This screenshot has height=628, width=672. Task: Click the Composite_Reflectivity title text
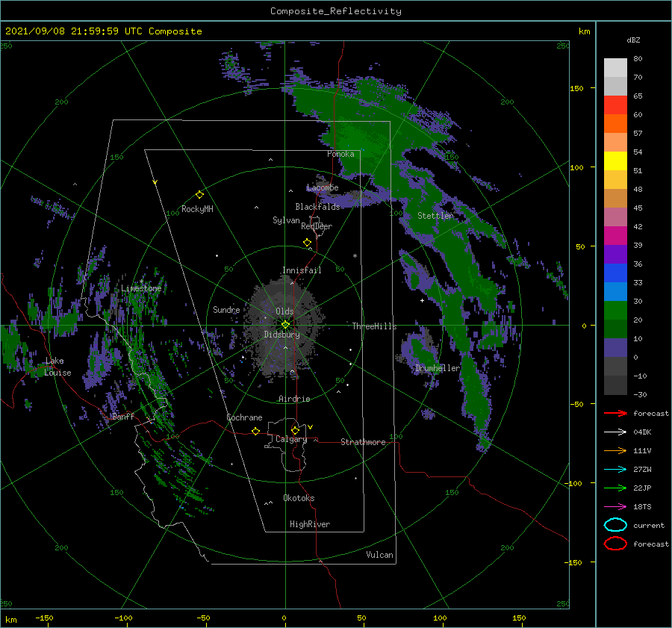click(336, 11)
